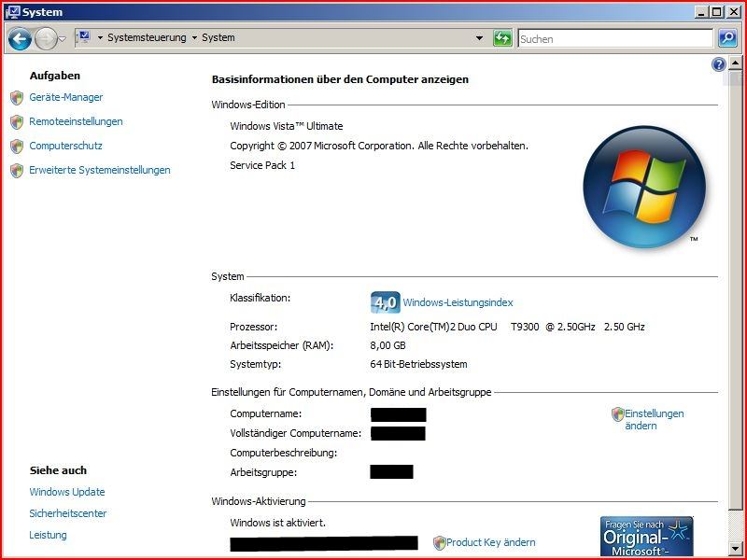Select Systemsteuerung in the address breadcrumb
The height and width of the screenshot is (560, 747).
pos(147,37)
